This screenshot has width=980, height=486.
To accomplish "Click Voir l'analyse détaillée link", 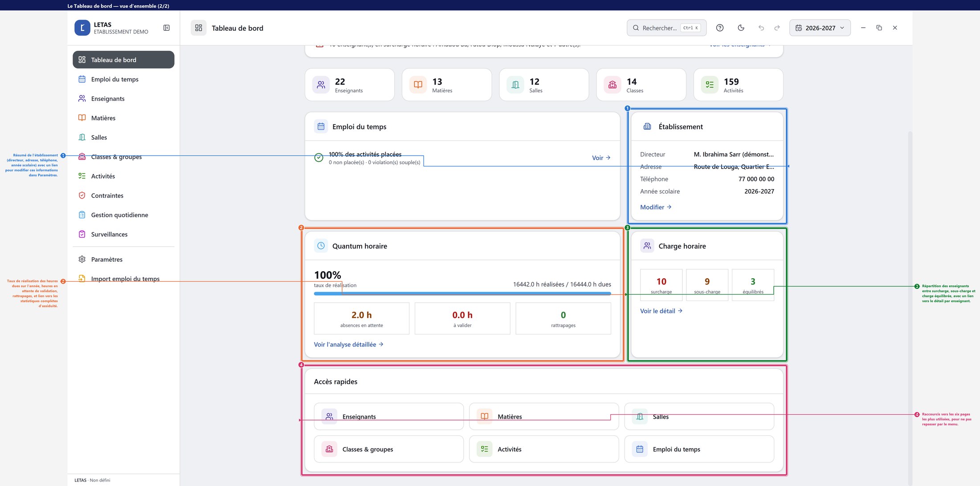I will (x=349, y=345).
